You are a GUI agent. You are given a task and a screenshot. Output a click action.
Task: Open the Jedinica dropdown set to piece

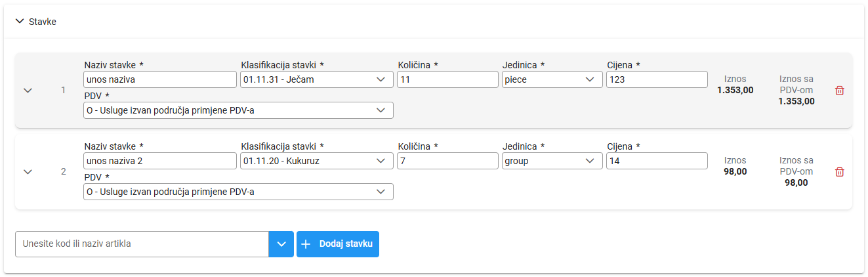pos(552,79)
